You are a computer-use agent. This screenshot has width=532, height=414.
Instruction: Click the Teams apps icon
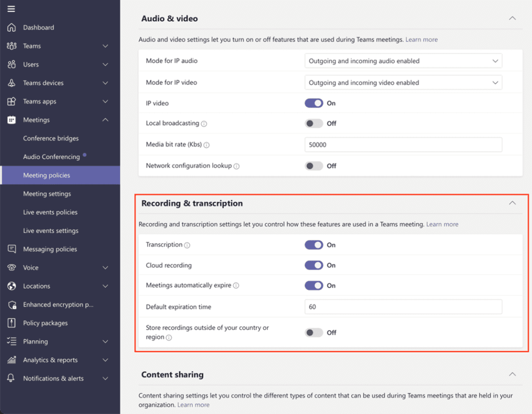pos(11,101)
